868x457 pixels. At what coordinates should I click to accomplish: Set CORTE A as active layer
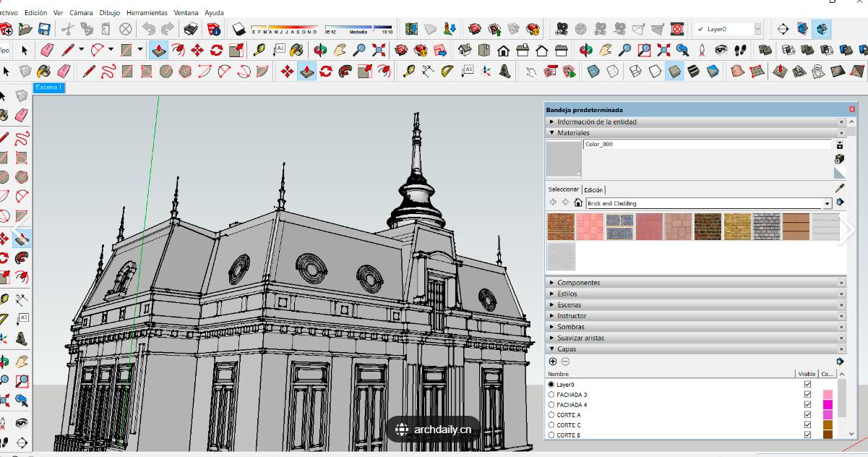pos(552,415)
